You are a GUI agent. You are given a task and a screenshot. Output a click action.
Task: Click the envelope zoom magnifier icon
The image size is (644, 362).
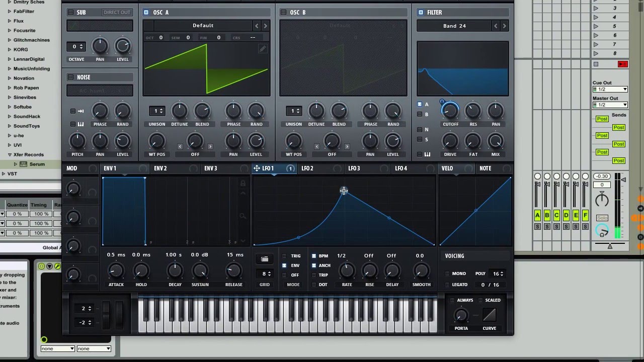243,216
